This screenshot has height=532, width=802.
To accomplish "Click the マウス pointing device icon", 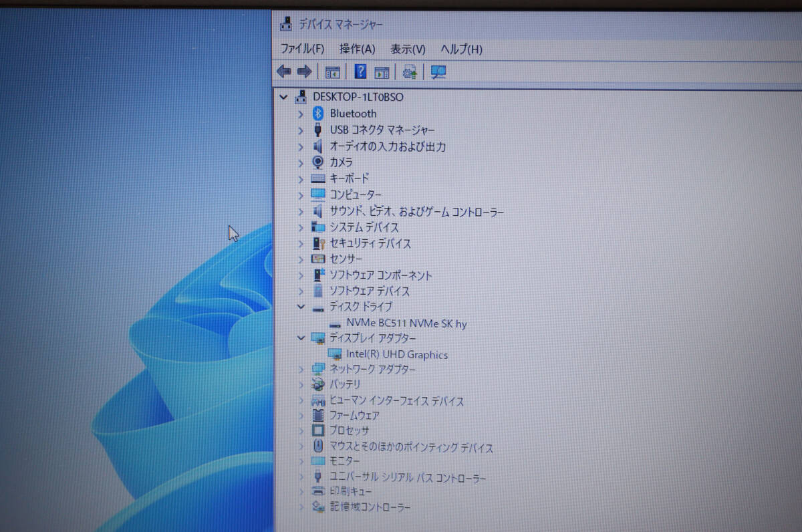I will 318,446.
